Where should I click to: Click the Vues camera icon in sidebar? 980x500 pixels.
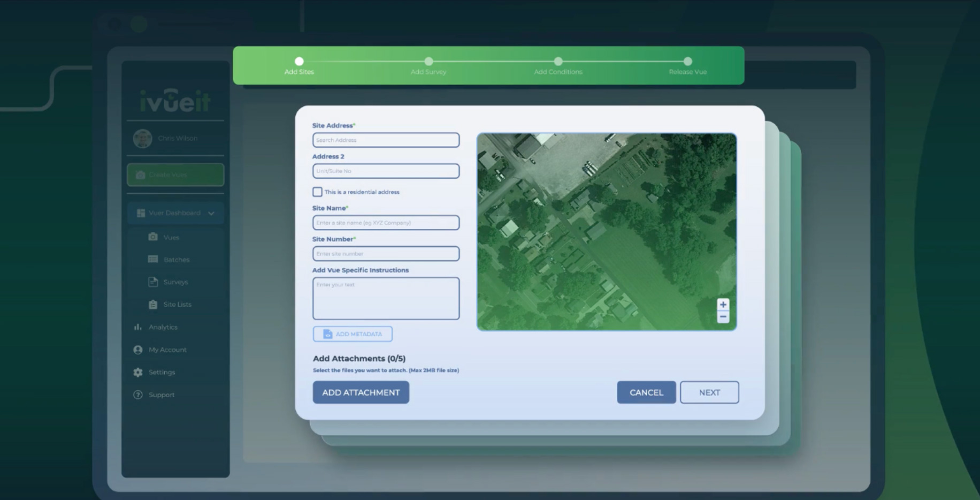(x=153, y=237)
